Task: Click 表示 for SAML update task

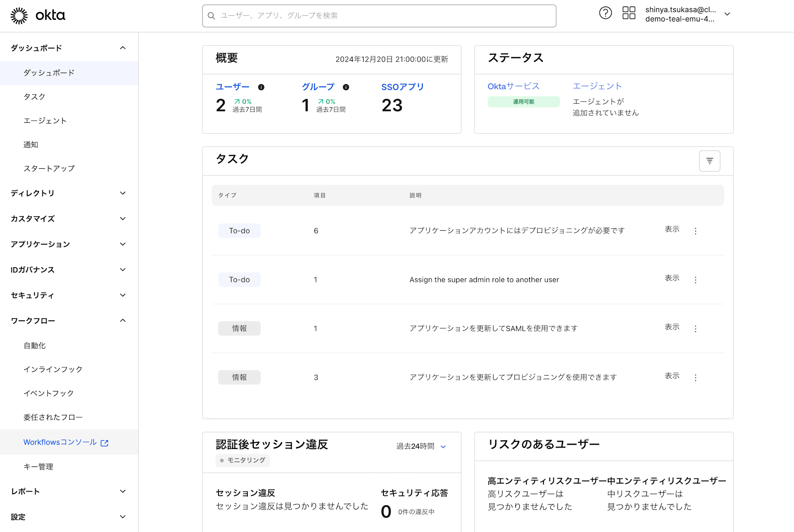Action: click(672, 327)
